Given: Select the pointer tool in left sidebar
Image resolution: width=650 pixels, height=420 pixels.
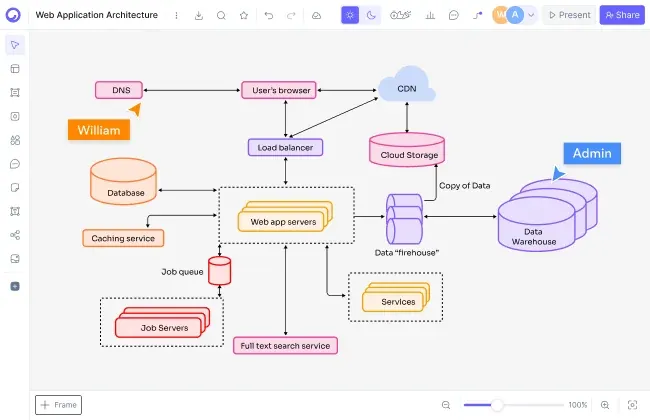Looking at the screenshot, I should point(15,45).
